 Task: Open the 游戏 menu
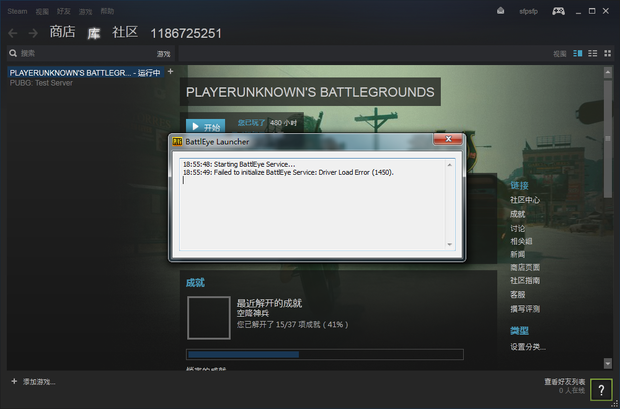pyautogui.click(x=85, y=11)
